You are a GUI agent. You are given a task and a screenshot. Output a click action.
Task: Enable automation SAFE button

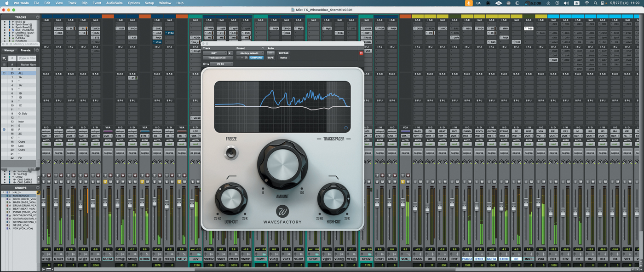click(x=270, y=58)
